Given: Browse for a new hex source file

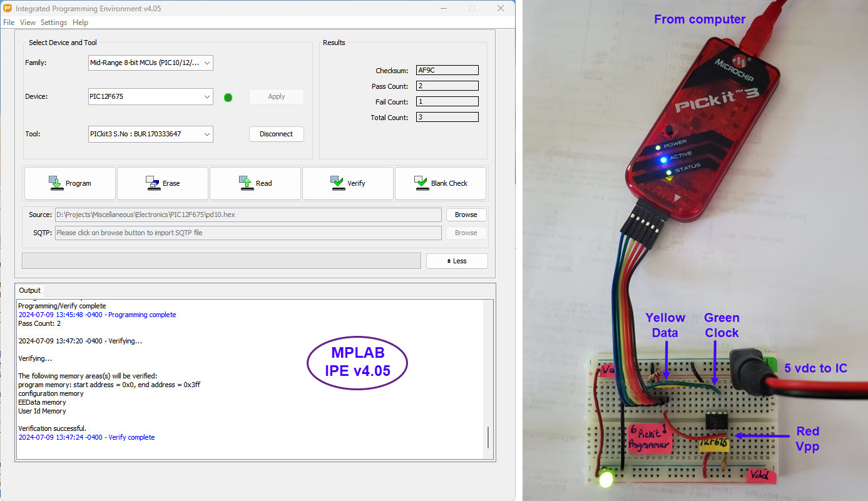Looking at the screenshot, I should click(466, 215).
